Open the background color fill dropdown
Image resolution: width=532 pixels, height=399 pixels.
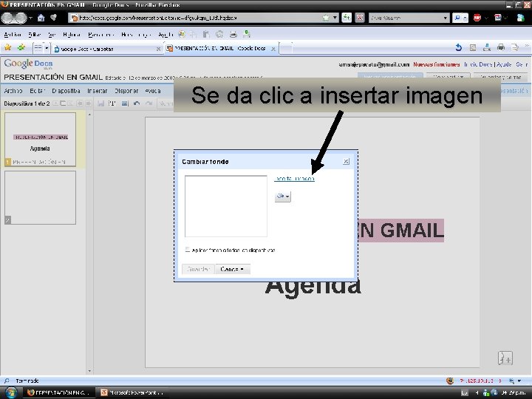pos(282,196)
